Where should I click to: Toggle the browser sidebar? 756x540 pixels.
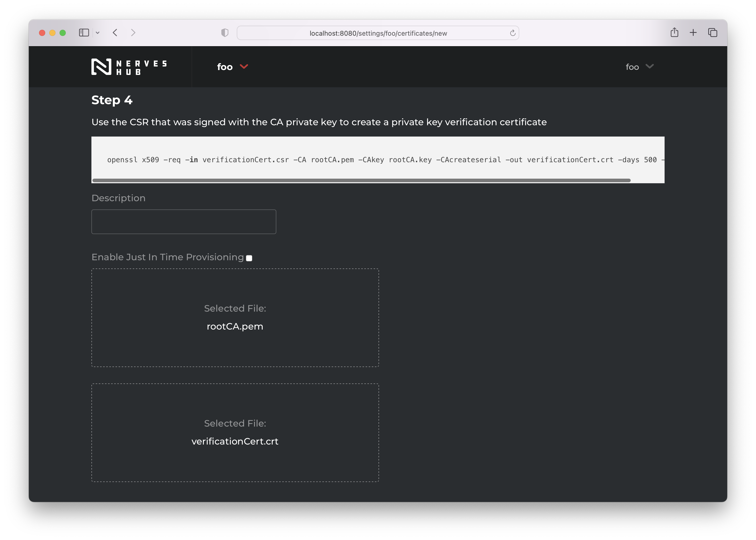coord(84,33)
